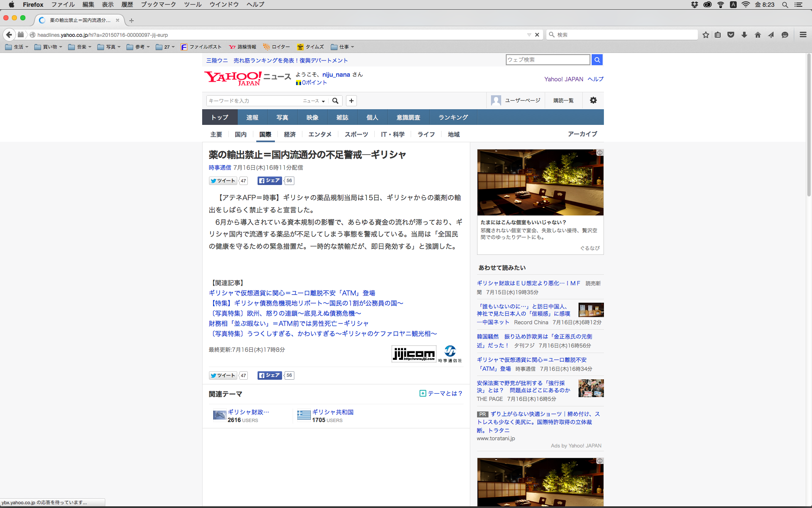Click the Firefox back arrow button
Viewport: 812px width, 508px height.
[x=9, y=35]
